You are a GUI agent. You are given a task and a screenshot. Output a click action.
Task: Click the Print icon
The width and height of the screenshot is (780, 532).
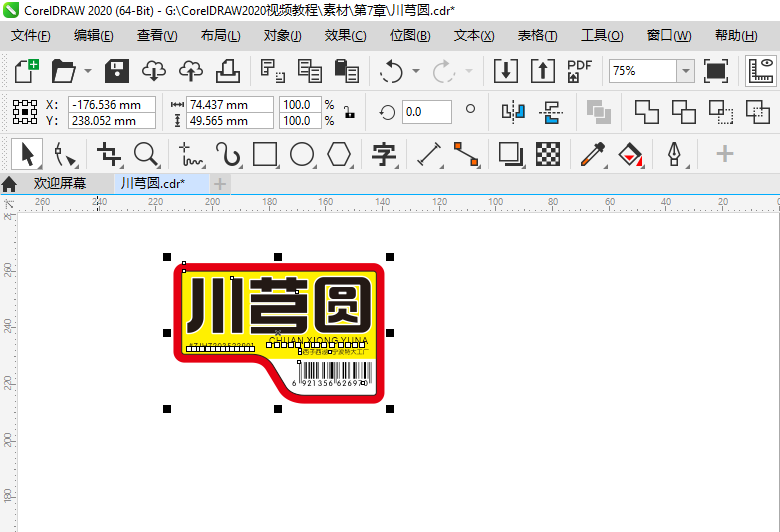pos(228,71)
